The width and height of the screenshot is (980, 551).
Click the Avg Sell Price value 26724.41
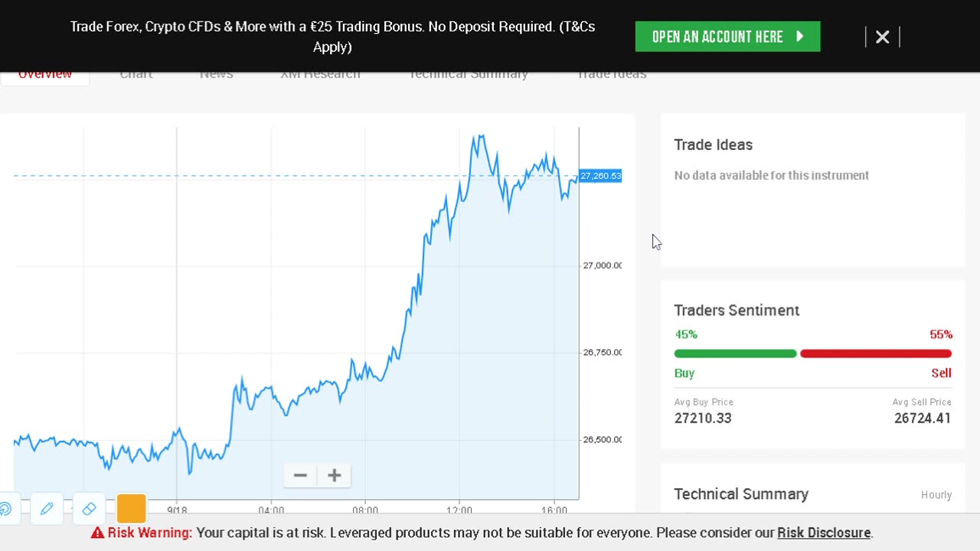point(923,418)
